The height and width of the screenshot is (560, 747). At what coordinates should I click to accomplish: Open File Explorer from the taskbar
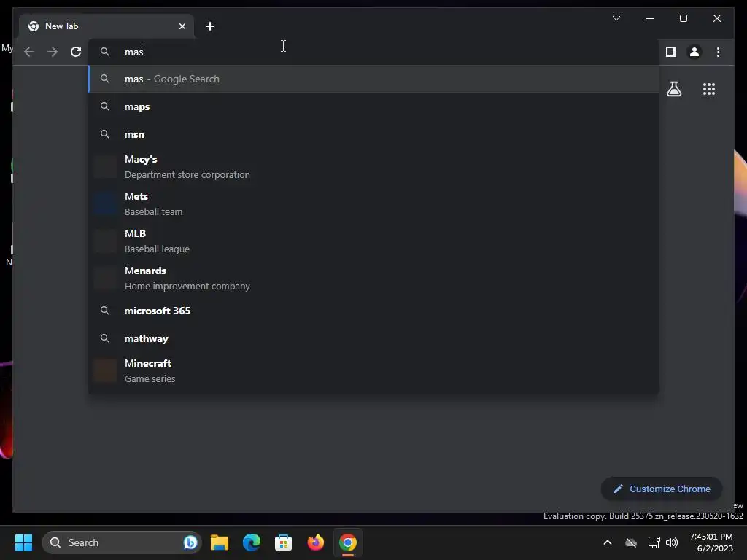click(x=220, y=542)
